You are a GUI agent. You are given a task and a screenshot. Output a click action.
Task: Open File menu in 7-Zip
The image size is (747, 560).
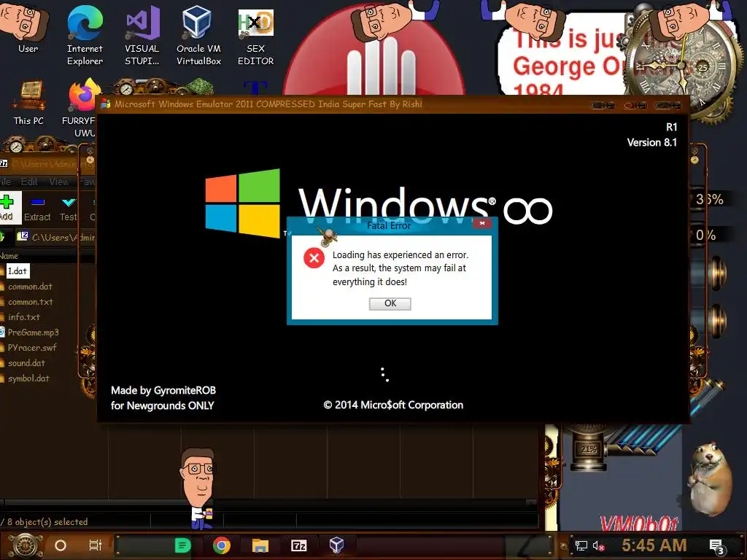tap(5, 182)
